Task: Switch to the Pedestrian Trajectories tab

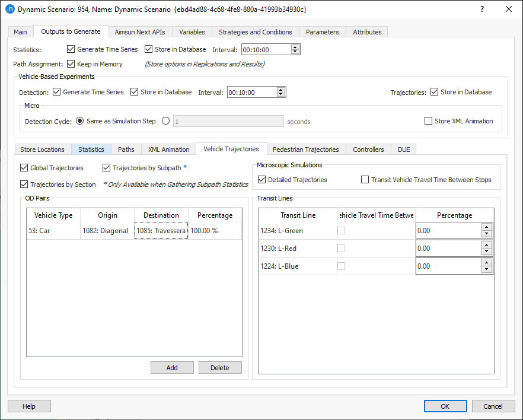Action: [x=305, y=149]
